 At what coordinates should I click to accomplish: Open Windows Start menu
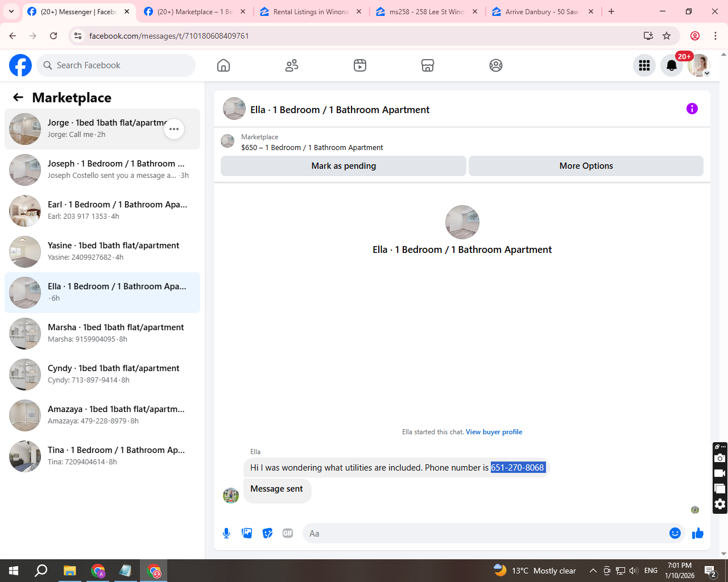[x=14, y=571]
